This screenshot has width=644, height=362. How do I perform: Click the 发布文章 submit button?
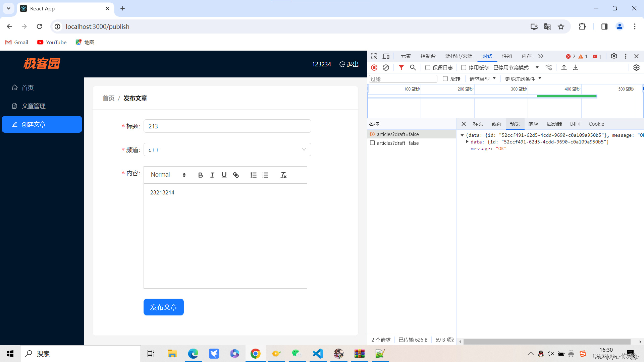tap(163, 307)
